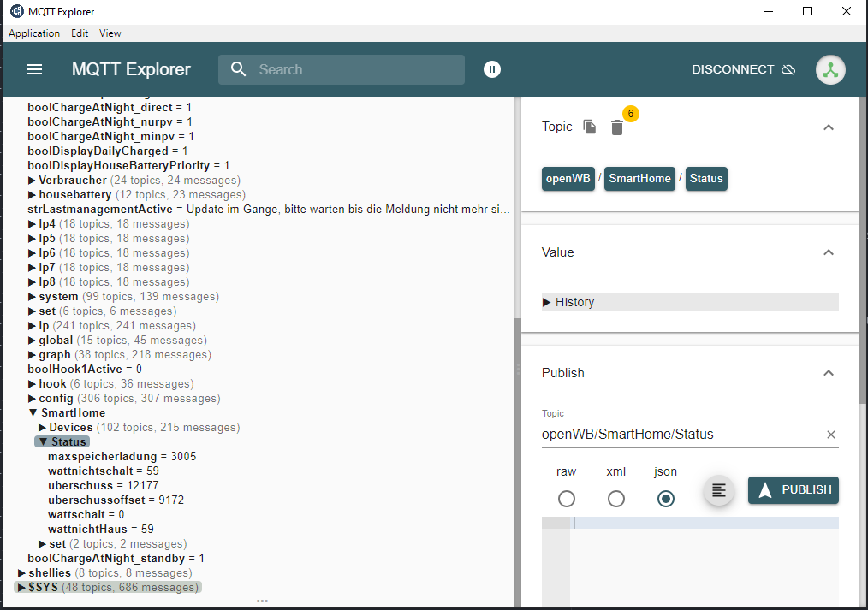868x610 pixels.
Task: Expand the config tree node
Action: (x=33, y=398)
